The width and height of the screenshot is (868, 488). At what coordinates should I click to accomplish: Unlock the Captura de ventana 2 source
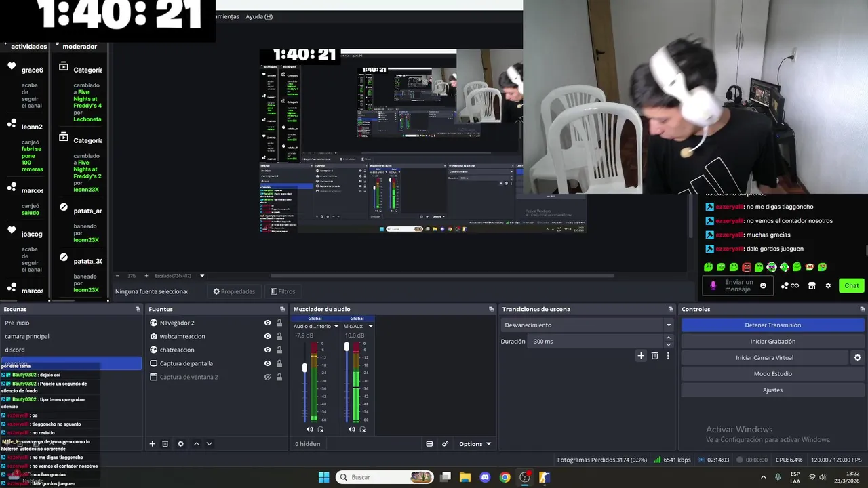coord(279,377)
